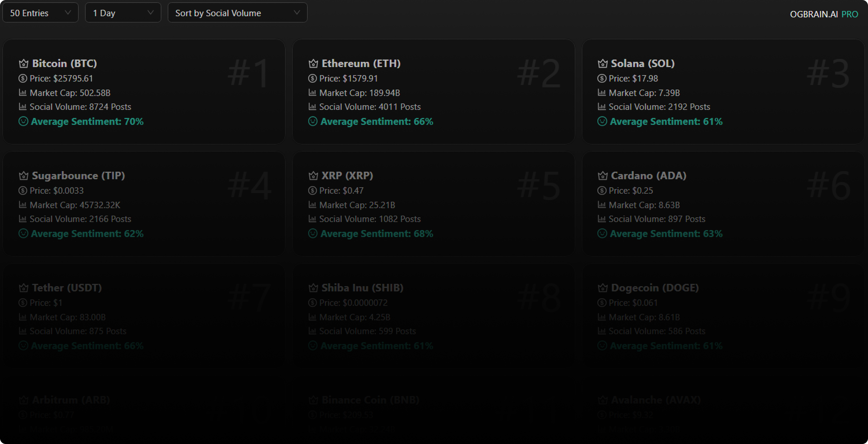Click the crown icon next to Cardano (ADA)

(603, 175)
